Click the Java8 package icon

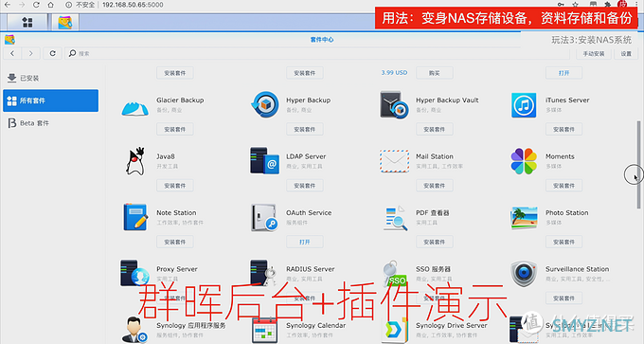coord(135,161)
